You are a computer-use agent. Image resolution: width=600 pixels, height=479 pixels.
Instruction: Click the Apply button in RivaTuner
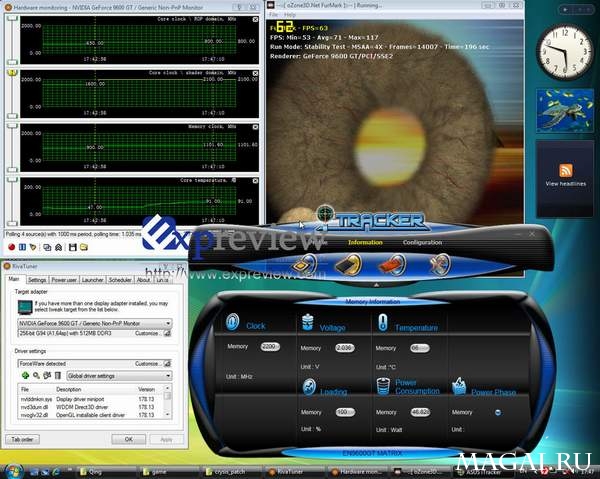click(x=166, y=439)
